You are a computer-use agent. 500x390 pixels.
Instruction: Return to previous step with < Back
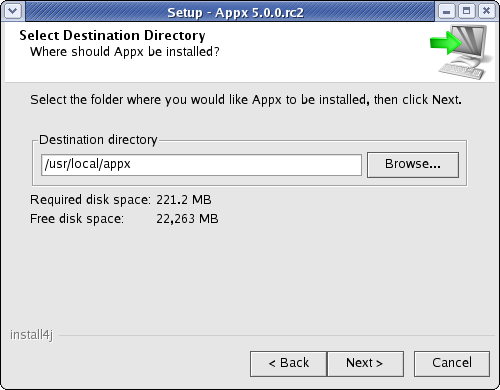click(288, 363)
